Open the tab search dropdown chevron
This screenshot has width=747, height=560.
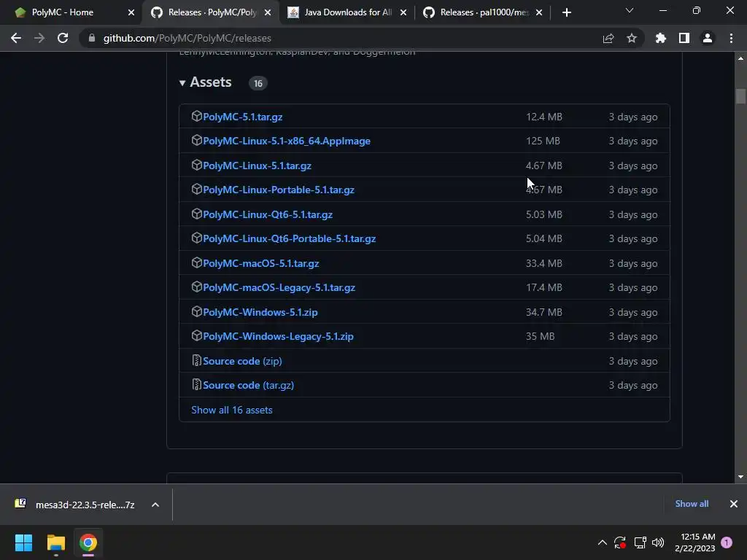[630, 10]
